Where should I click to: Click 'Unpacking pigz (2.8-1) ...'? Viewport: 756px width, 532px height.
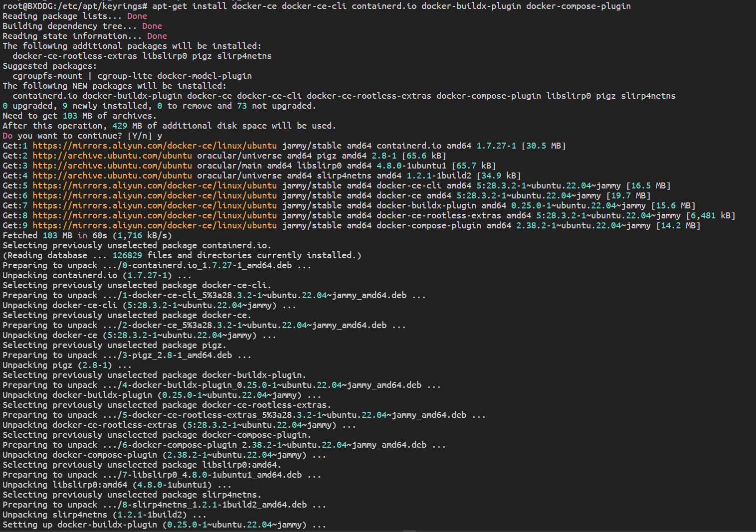pos(67,365)
